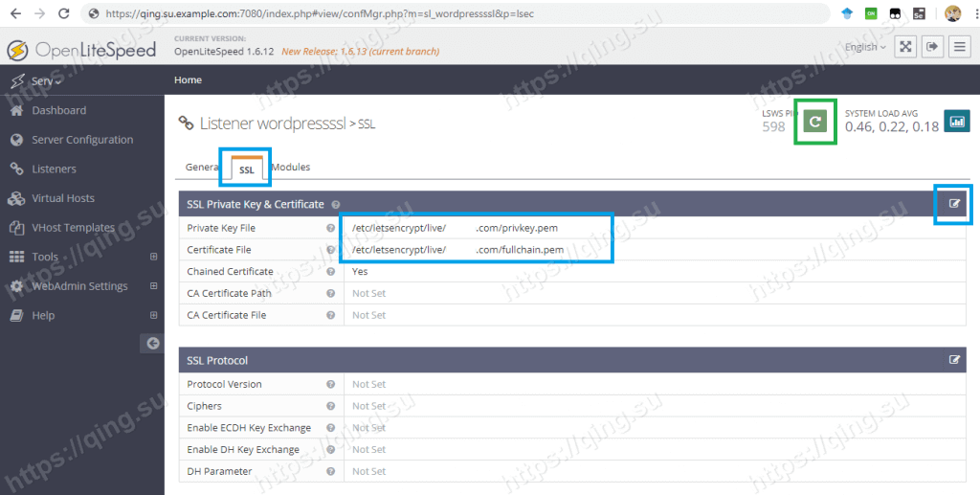This screenshot has height=495, width=980.
Task: Click help icon for Private Key File
Action: click(x=330, y=228)
